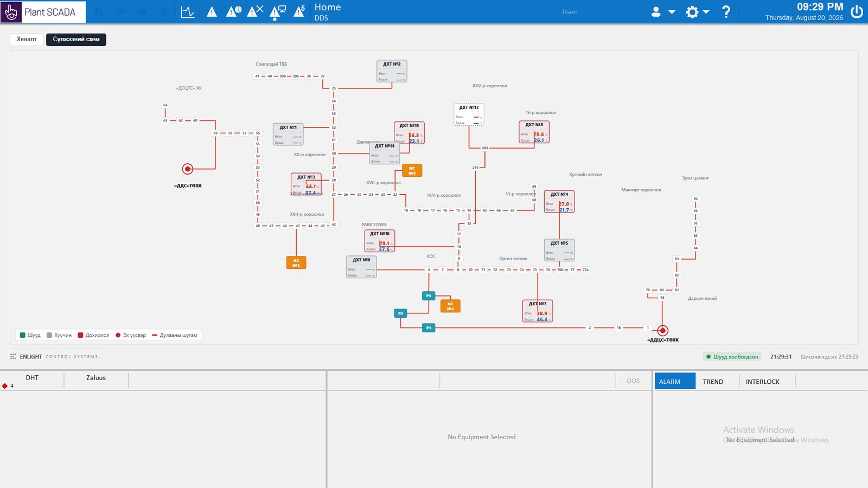Open the TREND tab
The image size is (868, 488).
(713, 382)
